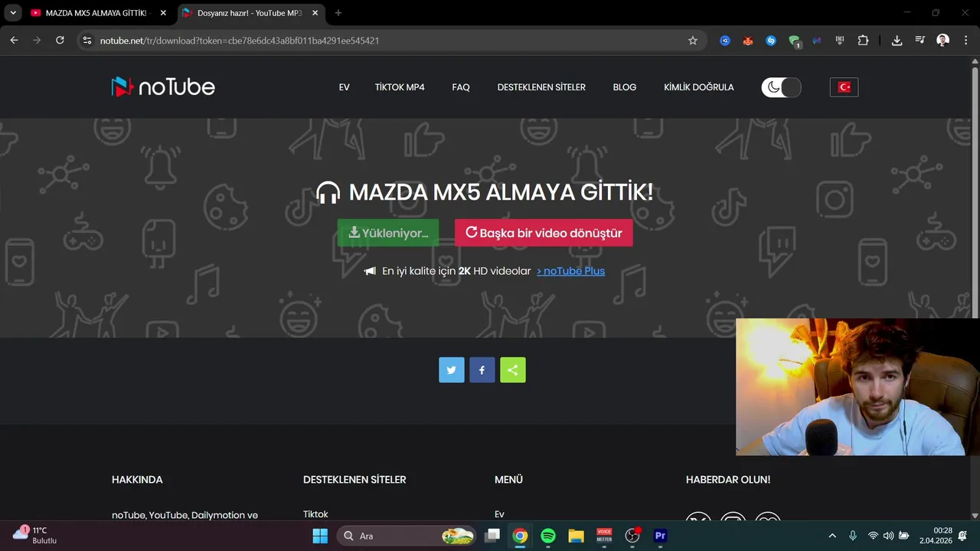Open OBS Studio from the taskbar
This screenshot has width=980, height=551.
pos(632,536)
